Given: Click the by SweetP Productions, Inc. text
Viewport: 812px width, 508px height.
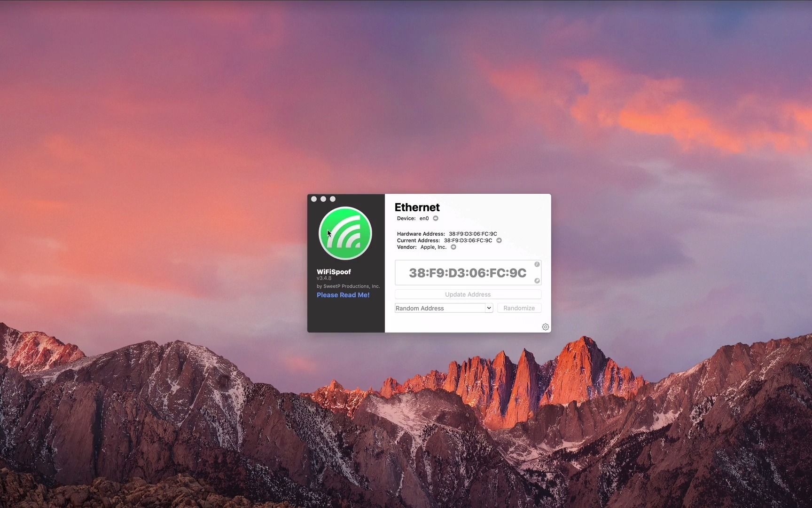Looking at the screenshot, I should click(x=348, y=286).
